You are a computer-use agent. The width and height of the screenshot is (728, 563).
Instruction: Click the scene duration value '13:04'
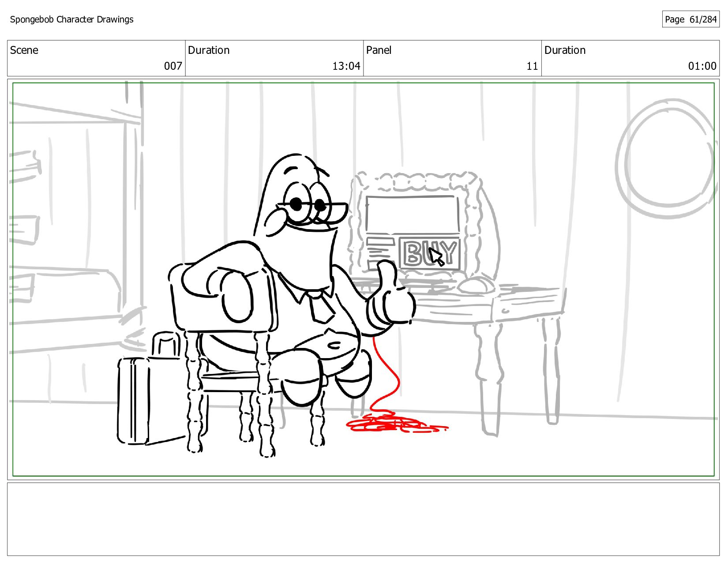pyautogui.click(x=346, y=66)
